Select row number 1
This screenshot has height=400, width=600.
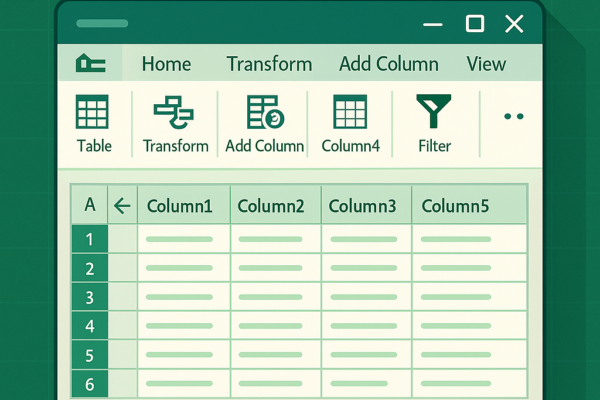(90, 239)
